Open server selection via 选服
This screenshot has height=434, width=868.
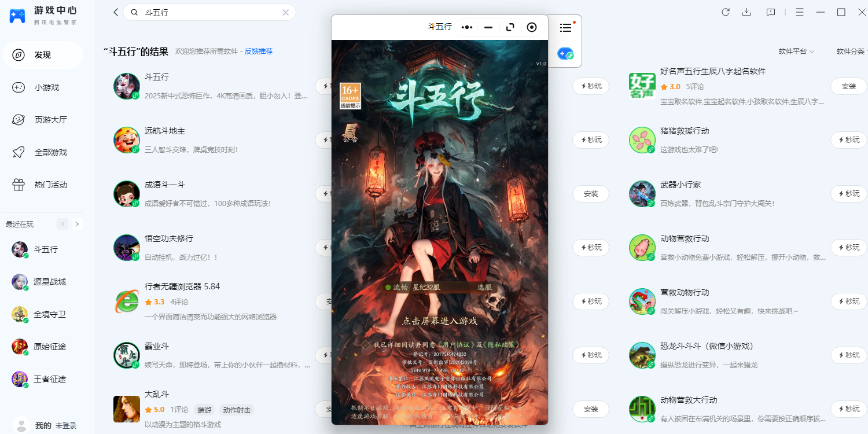[484, 287]
